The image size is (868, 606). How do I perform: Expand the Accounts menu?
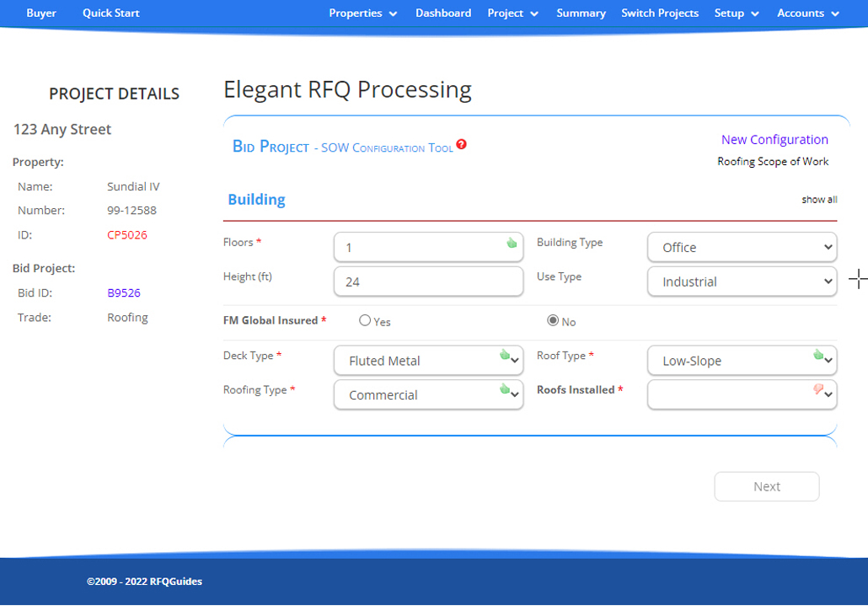coord(808,13)
